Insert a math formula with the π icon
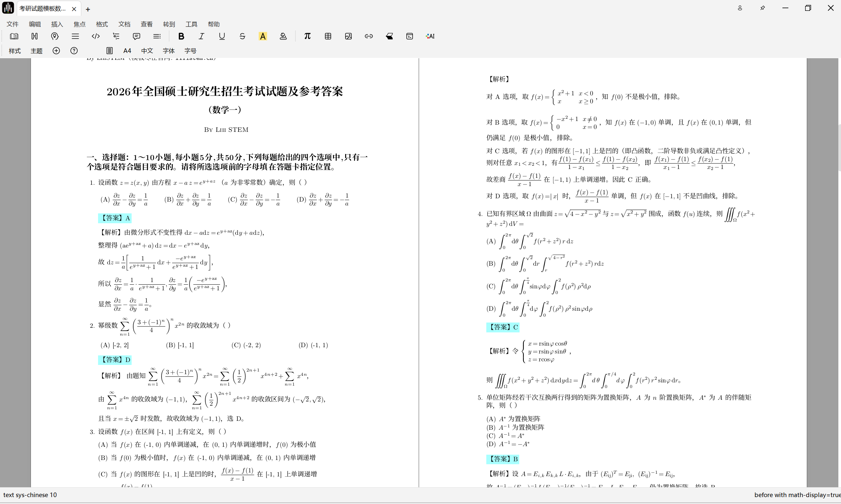Screen dimensions: 841x504 click(307, 36)
